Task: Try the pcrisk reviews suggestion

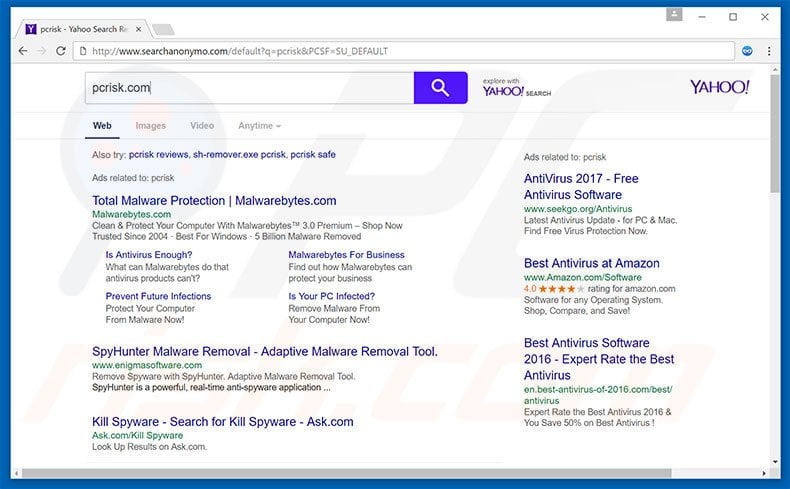Action: [158, 155]
